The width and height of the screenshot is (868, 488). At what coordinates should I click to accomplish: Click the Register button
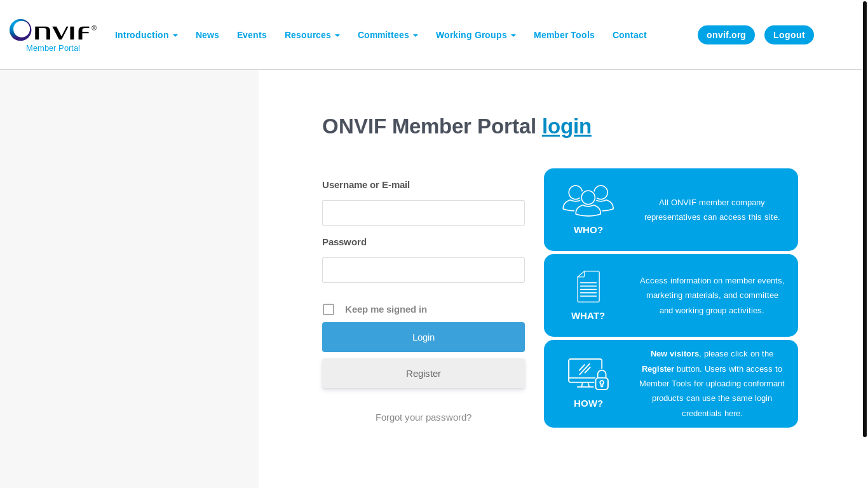[x=423, y=374]
